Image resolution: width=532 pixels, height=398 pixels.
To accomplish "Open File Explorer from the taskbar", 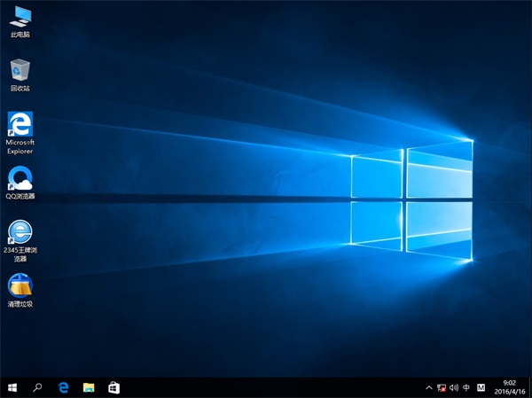I will pos(89,388).
